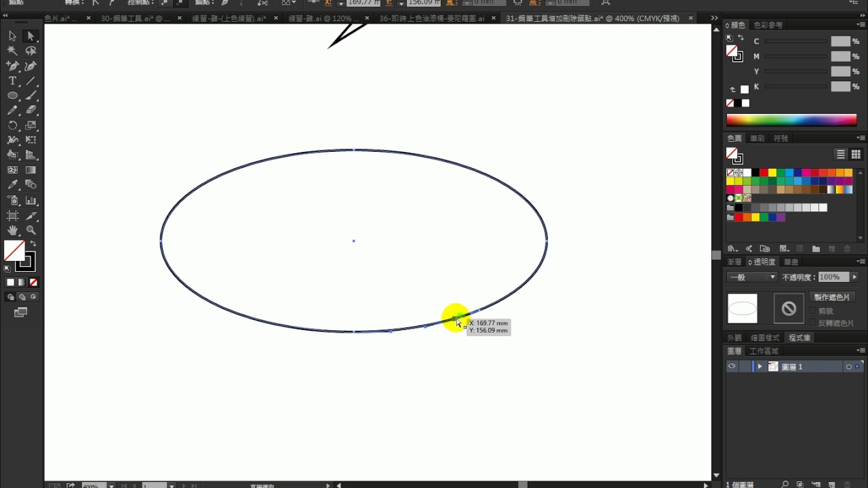Select the Pencil tool
Image resolution: width=868 pixels, height=488 pixels.
pyautogui.click(x=12, y=110)
